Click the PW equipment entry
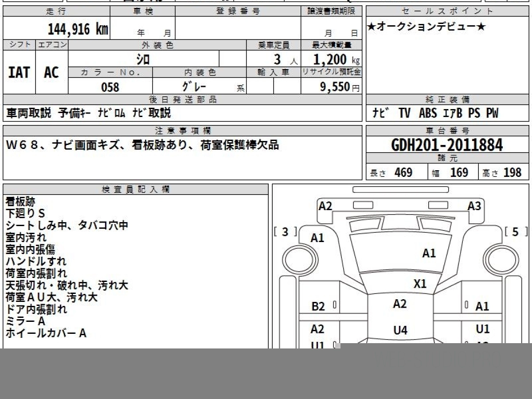 click(492, 113)
